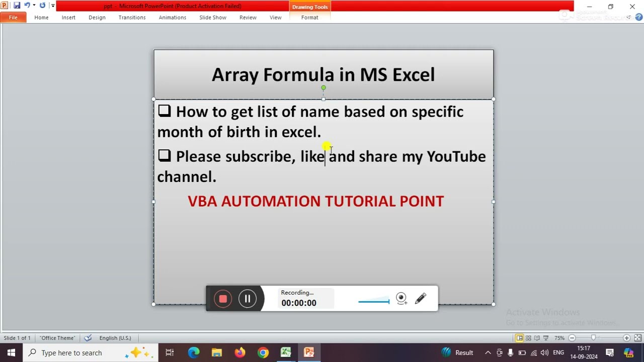Image resolution: width=644 pixels, height=362 pixels.
Task: Pause the screen recording
Action: pos(248,299)
